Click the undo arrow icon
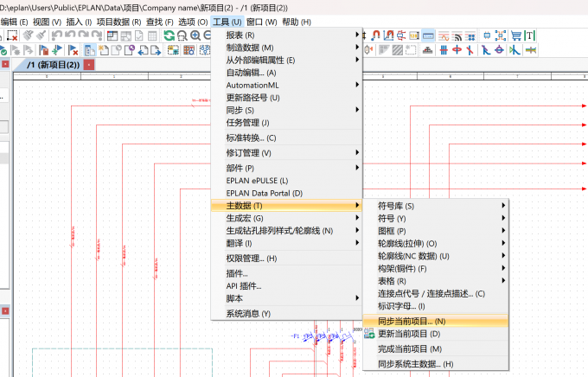Image resolution: width=588 pixels, height=377 pixels. (x=70, y=35)
